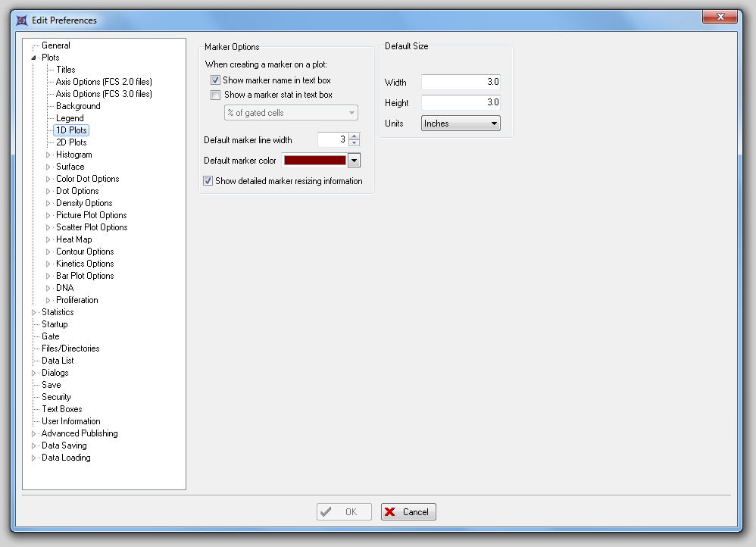Expand the Statistics tree node
Image resolution: width=756 pixels, height=547 pixels.
tap(33, 312)
